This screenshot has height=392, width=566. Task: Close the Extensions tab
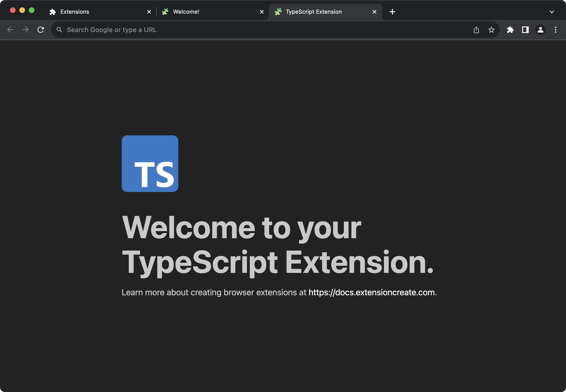149,12
